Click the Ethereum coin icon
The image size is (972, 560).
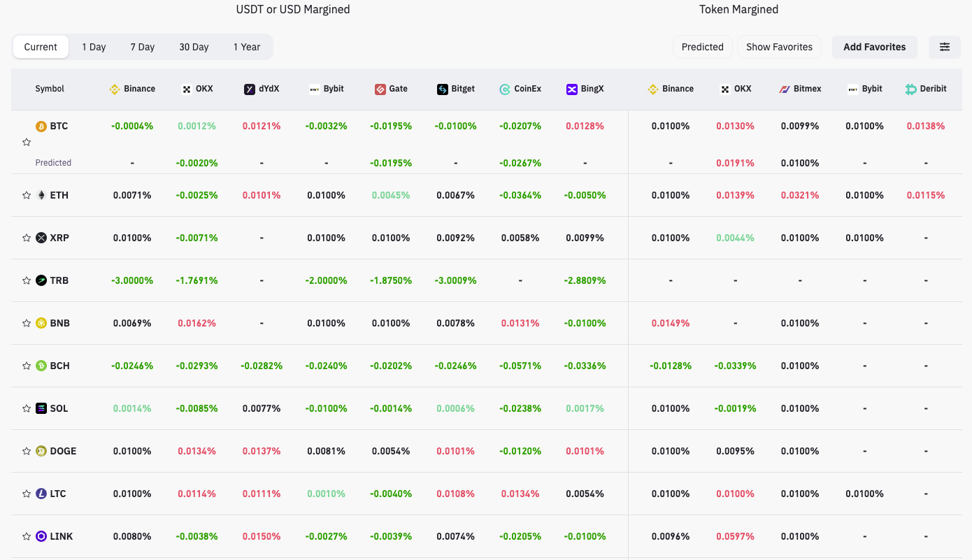click(41, 195)
